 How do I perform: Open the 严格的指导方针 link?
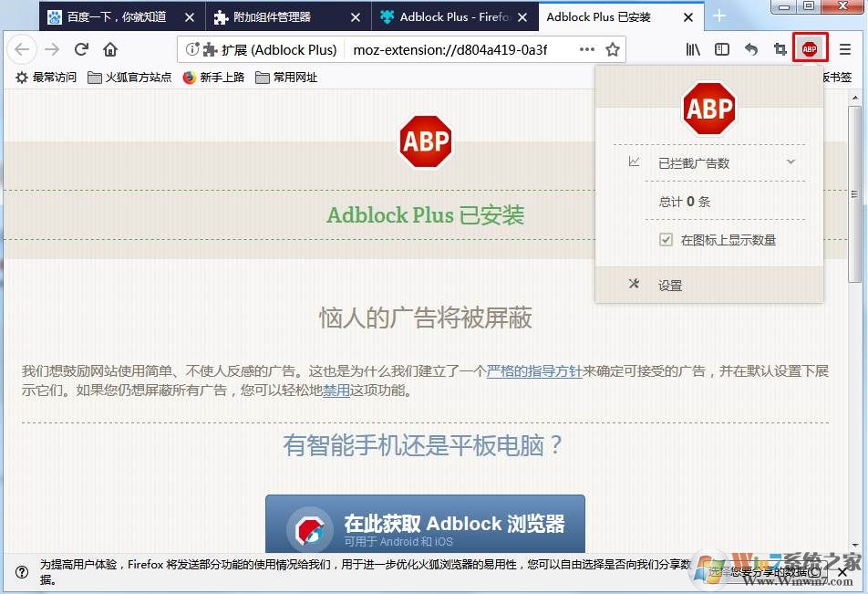tap(534, 370)
